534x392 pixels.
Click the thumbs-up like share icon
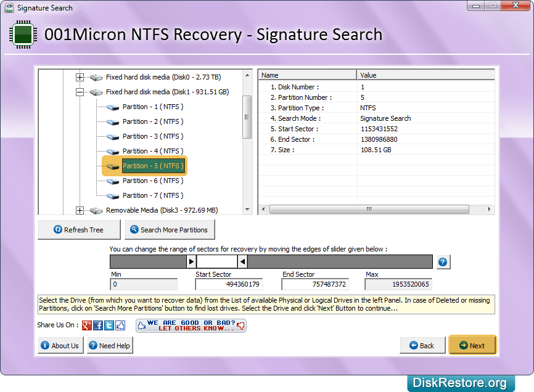point(120,325)
